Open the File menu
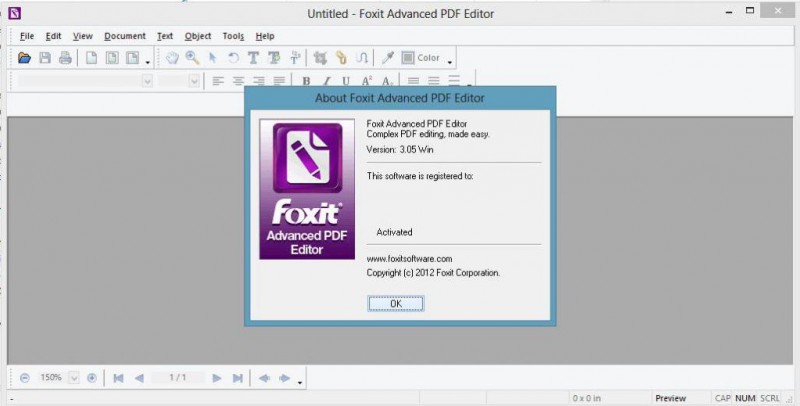800x406 pixels. point(27,36)
